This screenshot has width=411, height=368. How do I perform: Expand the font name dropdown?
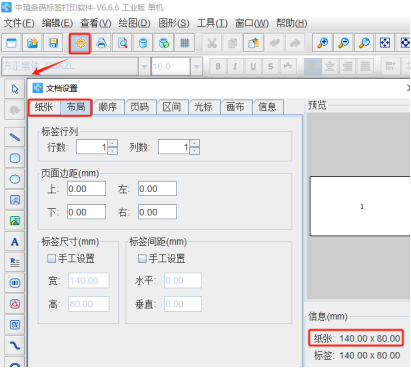144,66
